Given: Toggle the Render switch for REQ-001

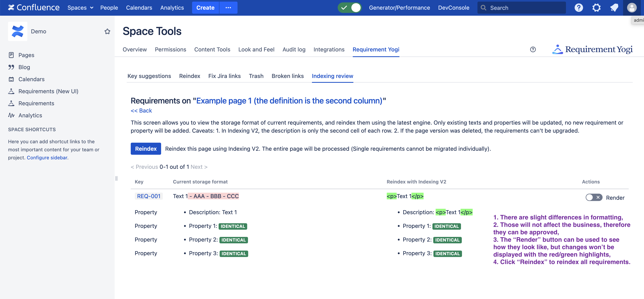Looking at the screenshot, I should [594, 197].
